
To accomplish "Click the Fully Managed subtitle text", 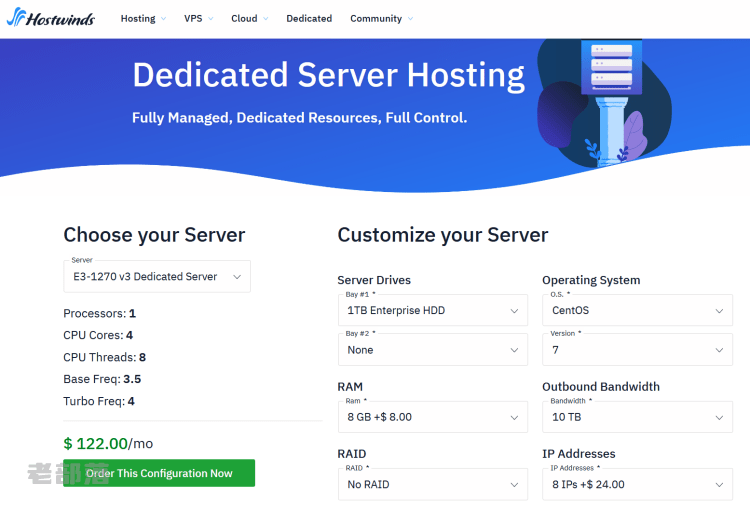I will coord(299,118).
